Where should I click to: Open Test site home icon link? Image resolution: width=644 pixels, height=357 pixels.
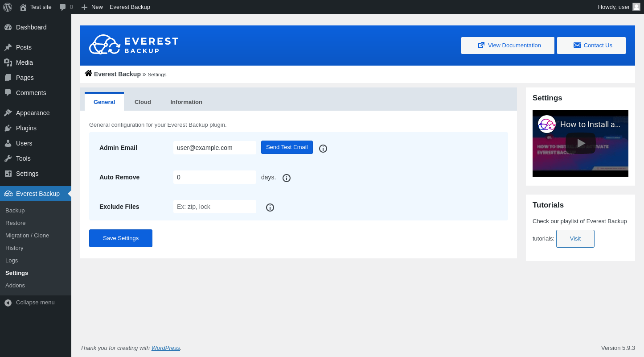click(x=23, y=7)
